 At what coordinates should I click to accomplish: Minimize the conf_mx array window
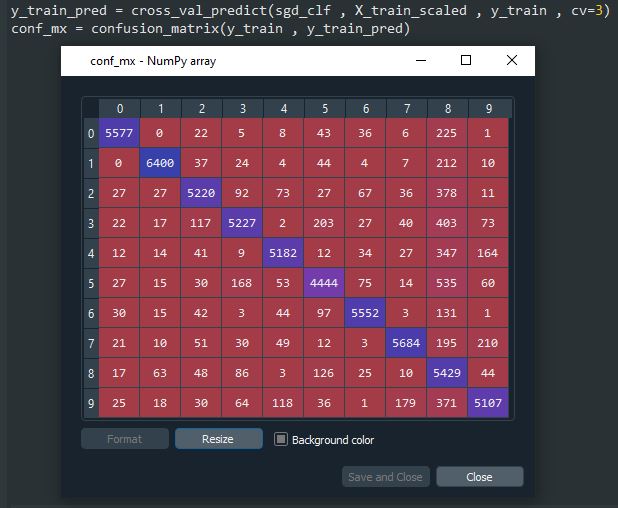point(419,61)
